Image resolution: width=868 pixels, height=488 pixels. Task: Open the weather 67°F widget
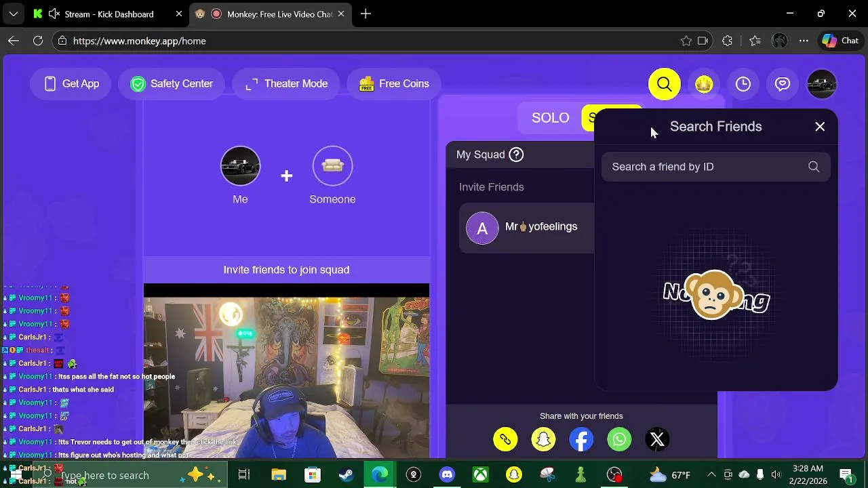tap(670, 475)
